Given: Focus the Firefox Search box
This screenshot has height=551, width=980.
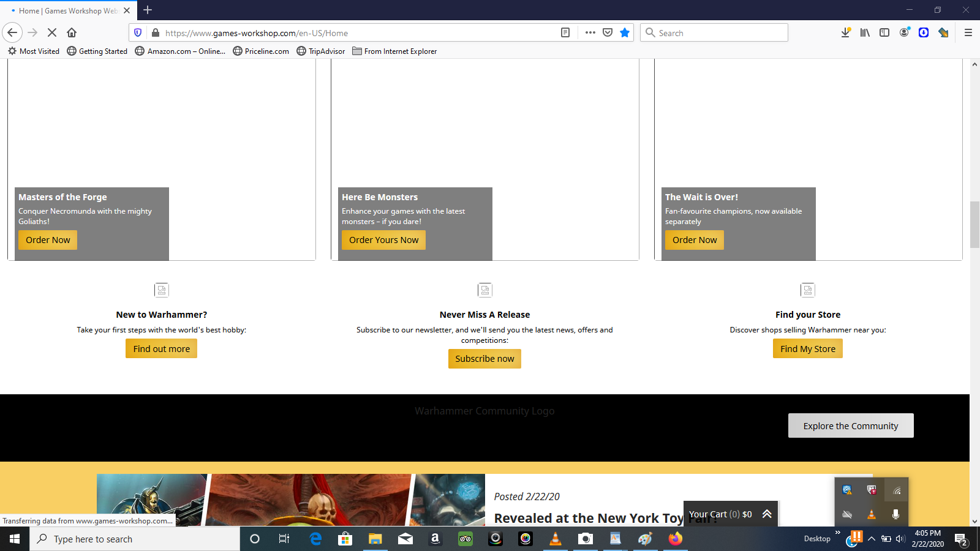Looking at the screenshot, I should [x=714, y=32].
